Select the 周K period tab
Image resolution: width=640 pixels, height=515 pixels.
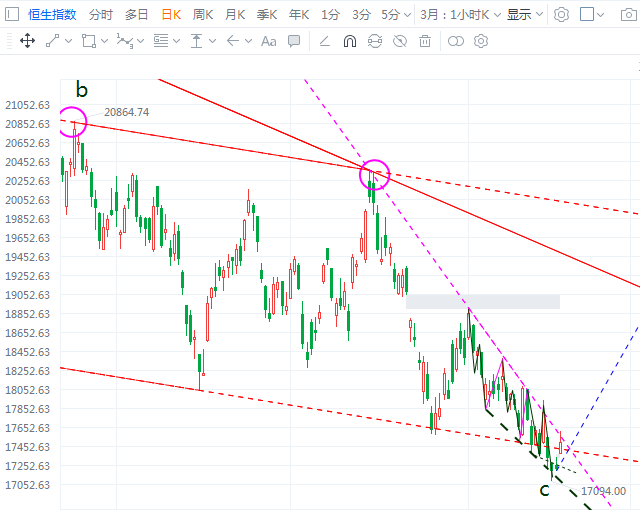click(203, 15)
